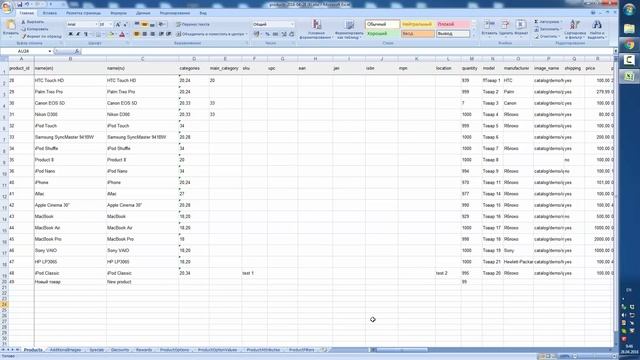Screen dimensions: 640x360
Task: Click the Cut (Вырезать) scissors command
Action: (32, 22)
